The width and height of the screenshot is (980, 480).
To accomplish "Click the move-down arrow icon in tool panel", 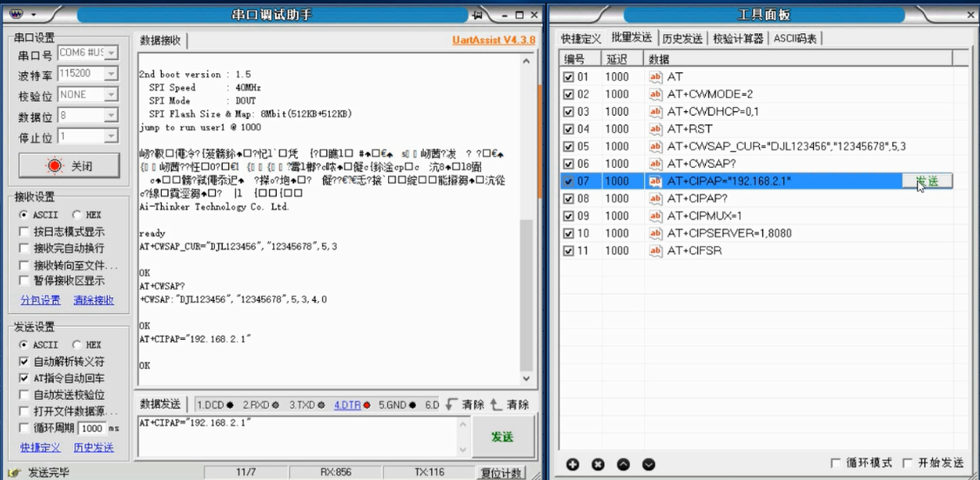I will pyautogui.click(x=648, y=464).
